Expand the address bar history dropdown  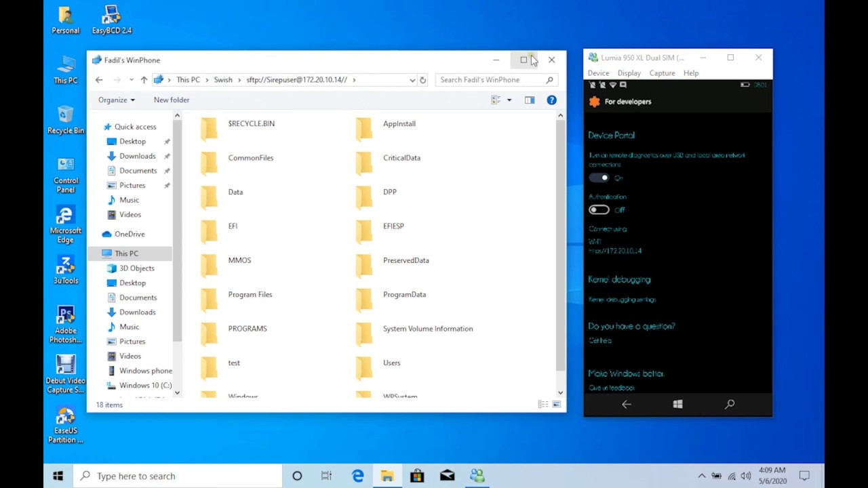(x=412, y=80)
